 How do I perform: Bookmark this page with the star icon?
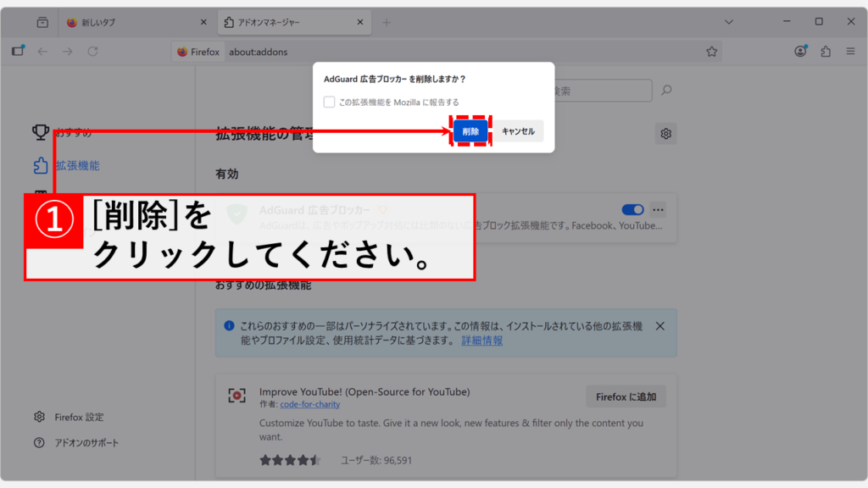click(x=711, y=52)
